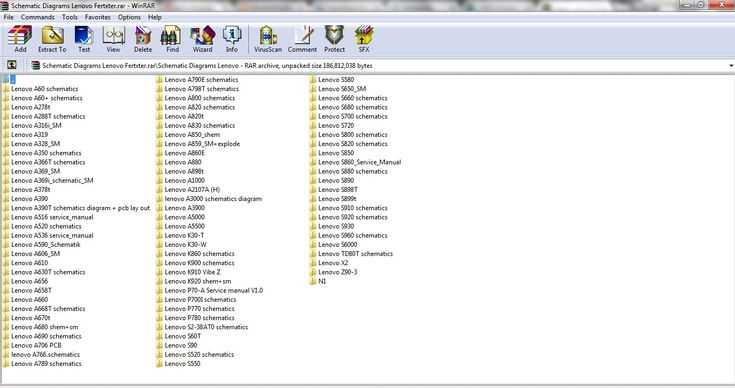
Task: Go up one level folder button
Action: tap(12, 65)
